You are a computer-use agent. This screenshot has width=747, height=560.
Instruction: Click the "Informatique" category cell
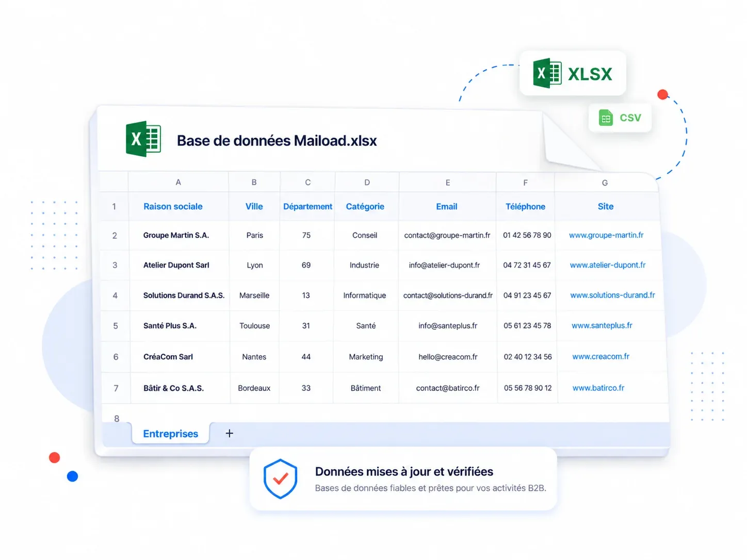pyautogui.click(x=365, y=295)
